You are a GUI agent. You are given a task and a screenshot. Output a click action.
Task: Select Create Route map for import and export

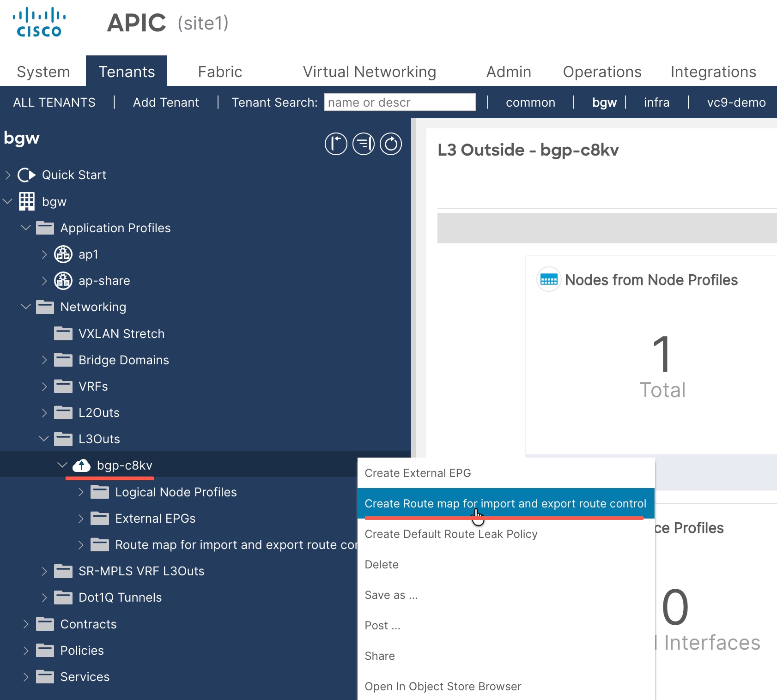(506, 503)
